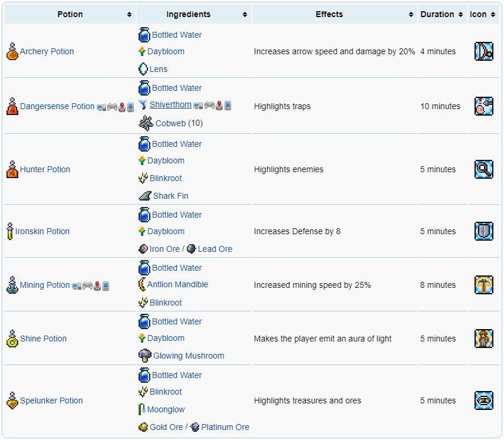
Task: Click the Glowing Mushroom item icon
Action: [x=145, y=356]
